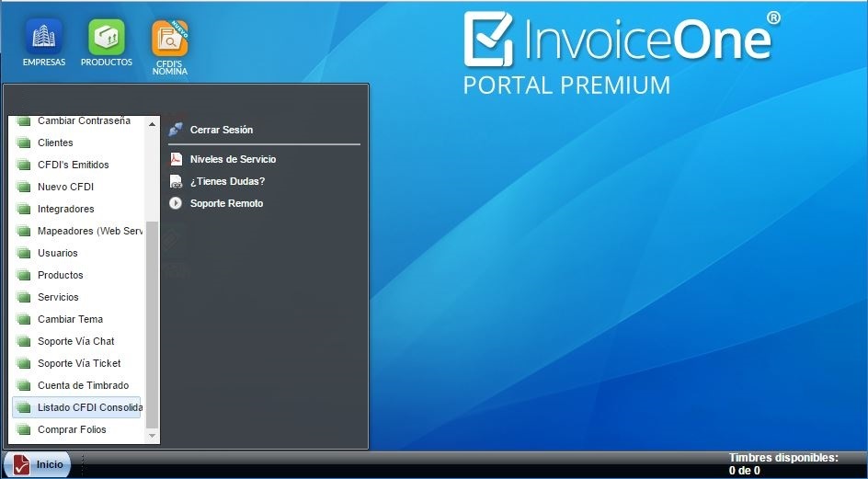Click the green icon beside Usuarios
868x479 pixels.
coord(23,253)
